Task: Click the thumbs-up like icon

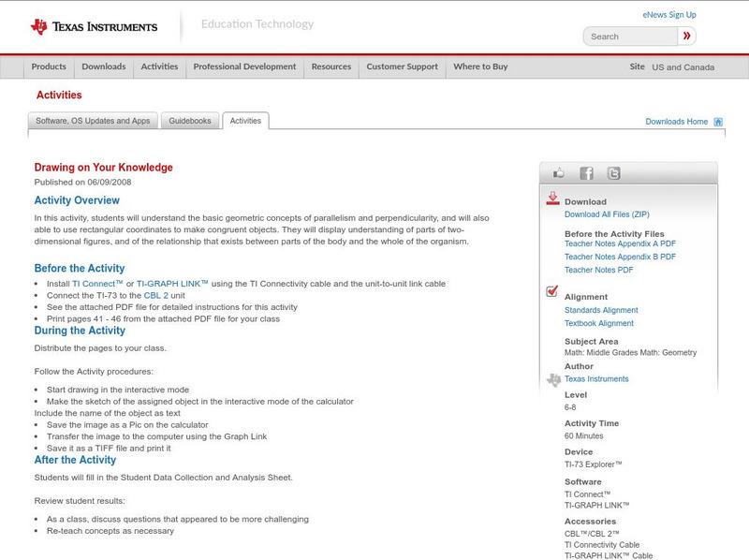Action: pyautogui.click(x=558, y=173)
